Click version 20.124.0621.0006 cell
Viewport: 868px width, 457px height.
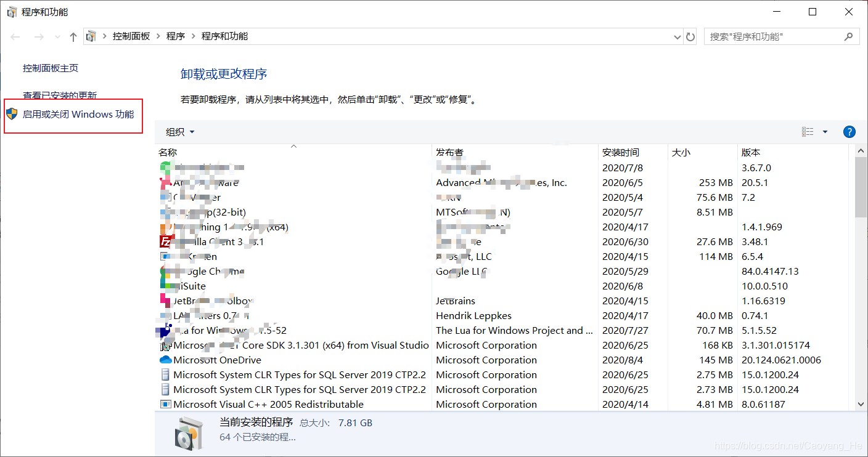[781, 360]
